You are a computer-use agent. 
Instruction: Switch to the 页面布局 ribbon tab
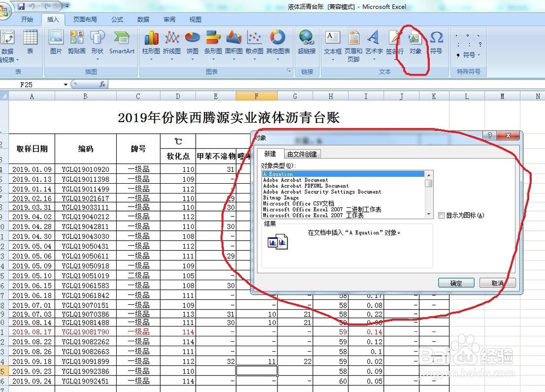[85, 20]
